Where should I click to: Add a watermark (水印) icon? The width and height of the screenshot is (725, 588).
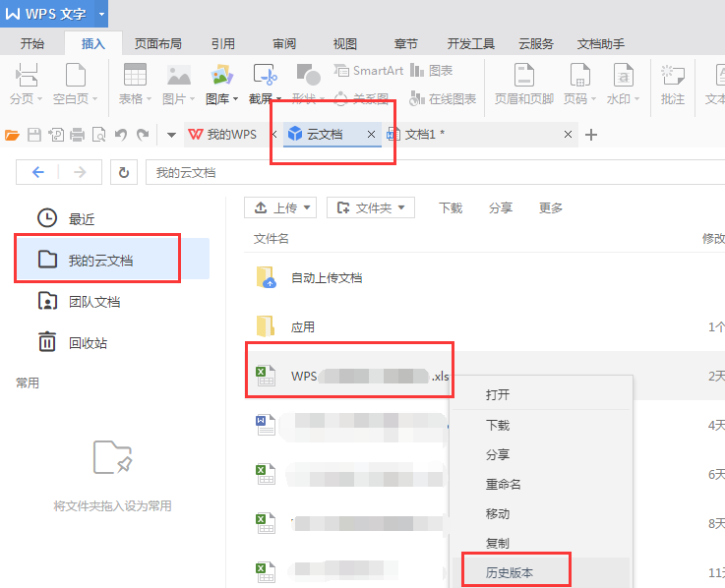pos(623,76)
